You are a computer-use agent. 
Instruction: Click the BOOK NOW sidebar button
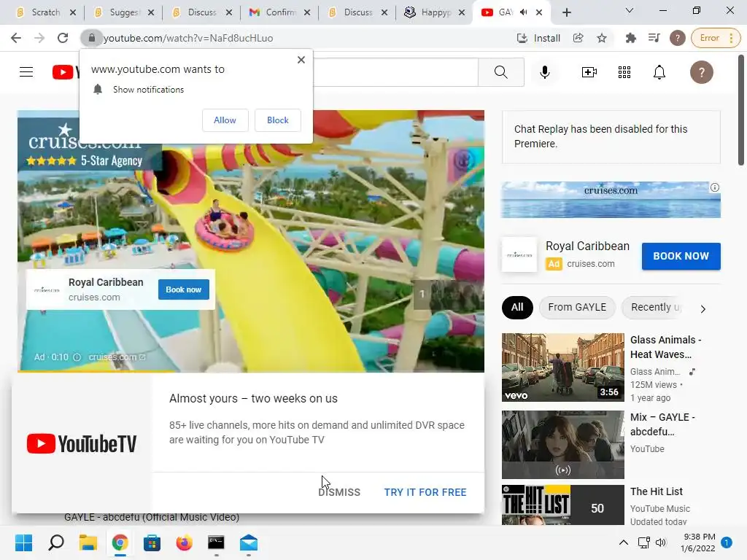681,256
